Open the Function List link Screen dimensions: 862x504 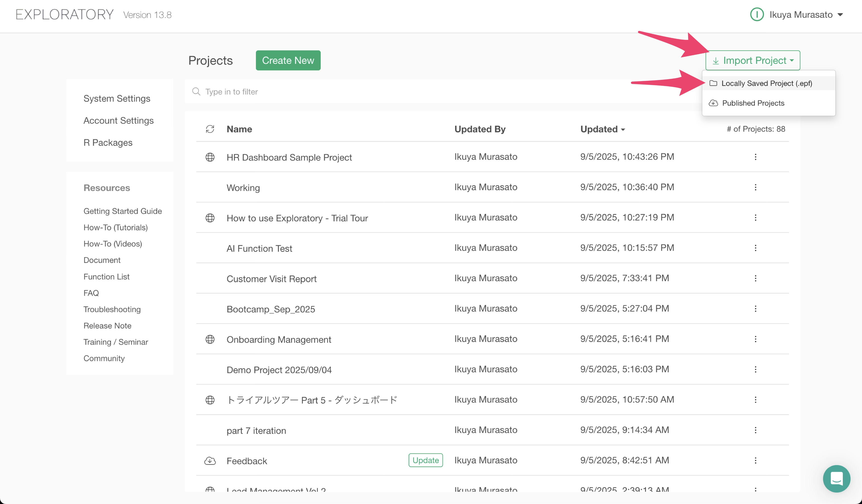coord(107,277)
